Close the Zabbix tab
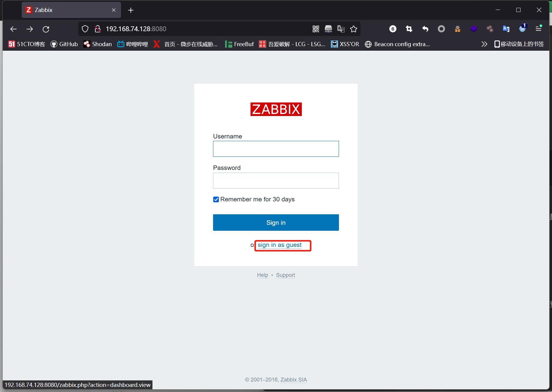The image size is (552, 392). 114,10
